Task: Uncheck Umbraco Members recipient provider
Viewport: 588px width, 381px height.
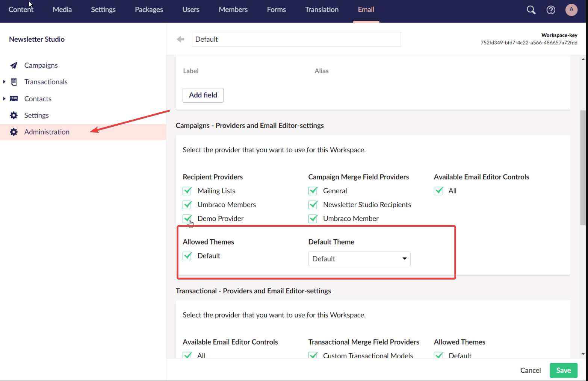Action: (x=187, y=205)
